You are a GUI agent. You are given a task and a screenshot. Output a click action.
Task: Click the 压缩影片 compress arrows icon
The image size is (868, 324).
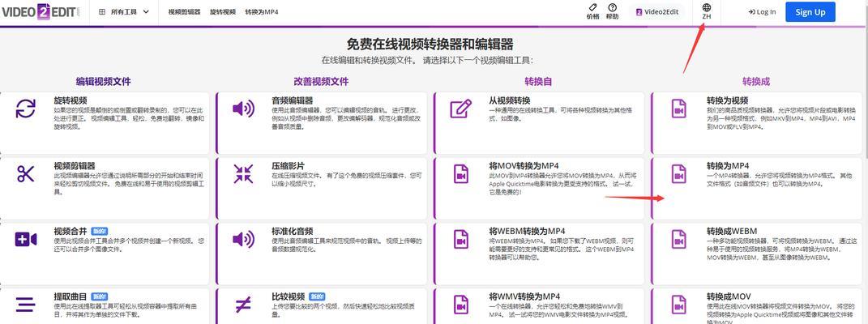click(243, 173)
